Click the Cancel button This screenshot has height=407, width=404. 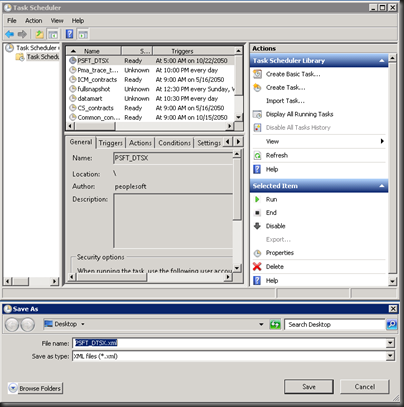point(365,387)
